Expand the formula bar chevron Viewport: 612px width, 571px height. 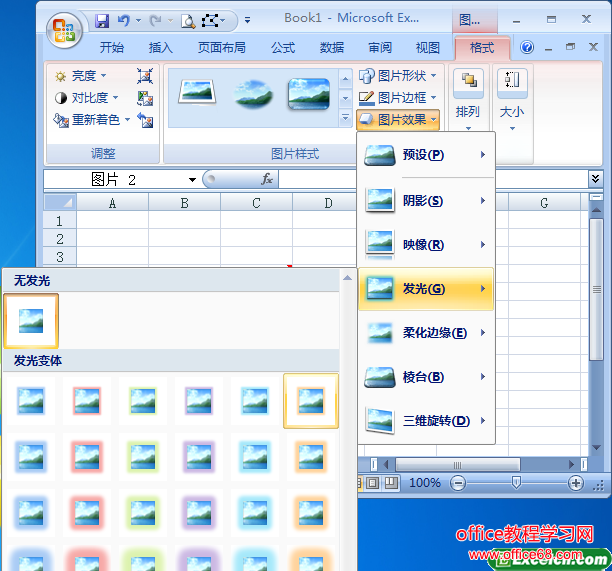point(596,179)
